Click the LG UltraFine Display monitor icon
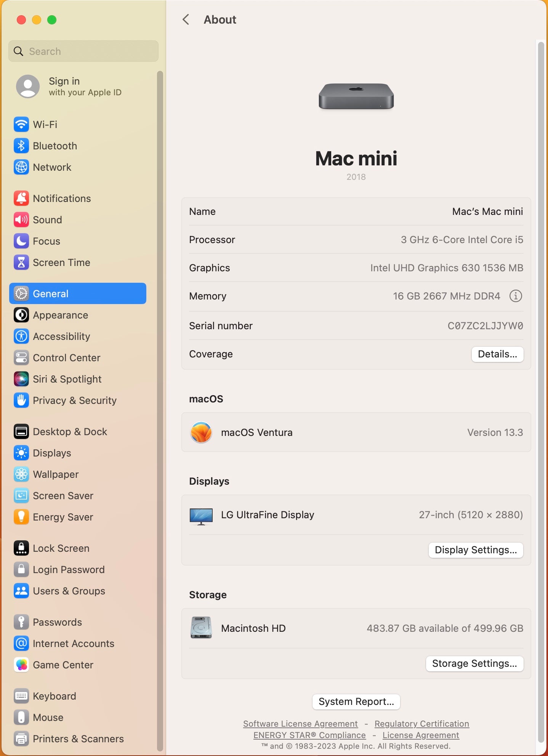The height and width of the screenshot is (756, 548). [x=201, y=516]
